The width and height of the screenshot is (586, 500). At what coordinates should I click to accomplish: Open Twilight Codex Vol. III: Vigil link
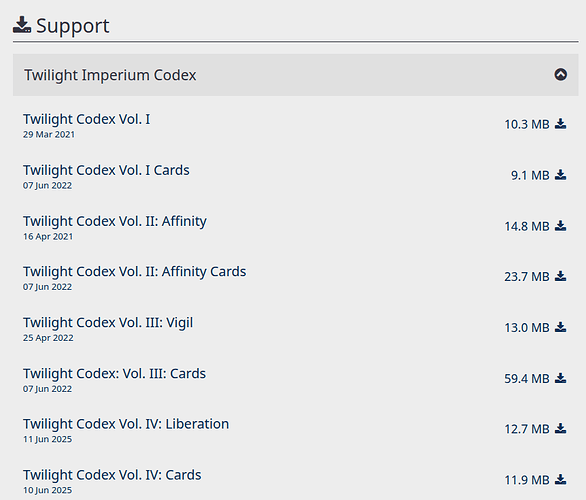pos(108,323)
